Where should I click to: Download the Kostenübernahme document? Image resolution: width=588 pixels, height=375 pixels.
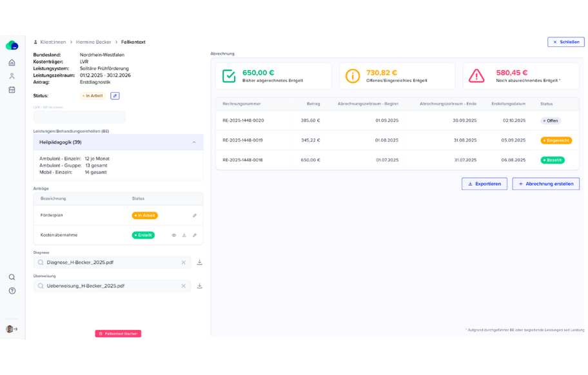184,235
